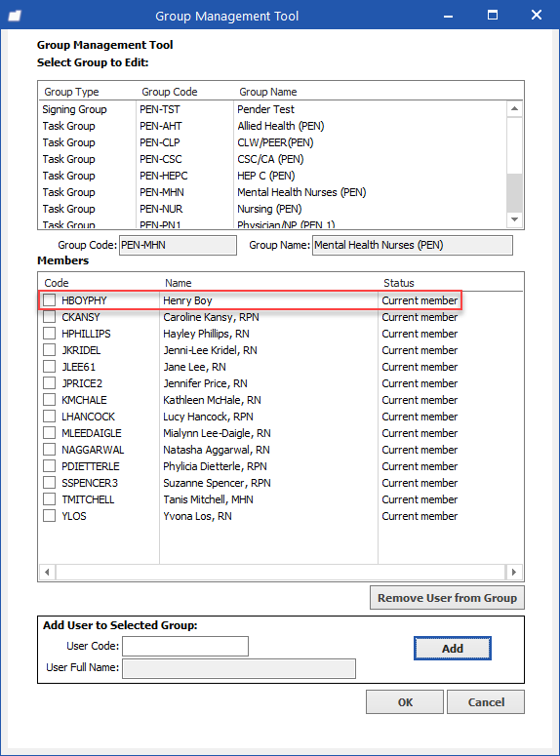The width and height of the screenshot is (560, 756).
Task: Click the PEN-HEPC group code cell
Action: pyautogui.click(x=164, y=176)
